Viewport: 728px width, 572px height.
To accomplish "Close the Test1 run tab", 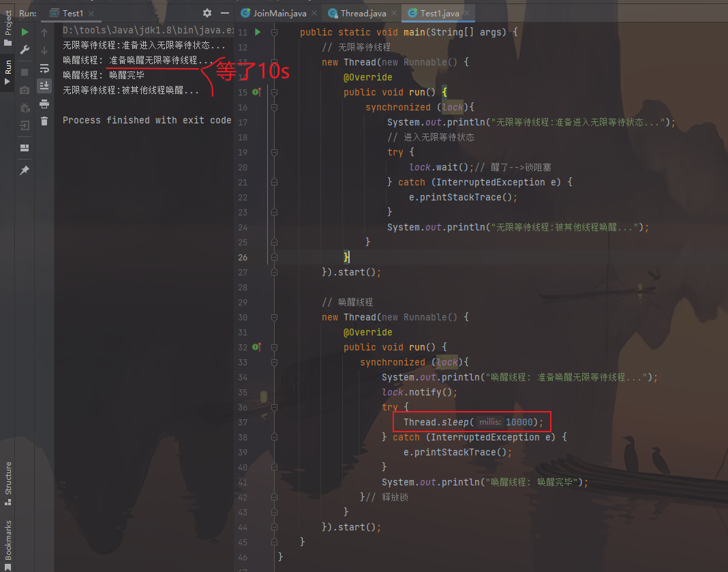I will pos(92,14).
